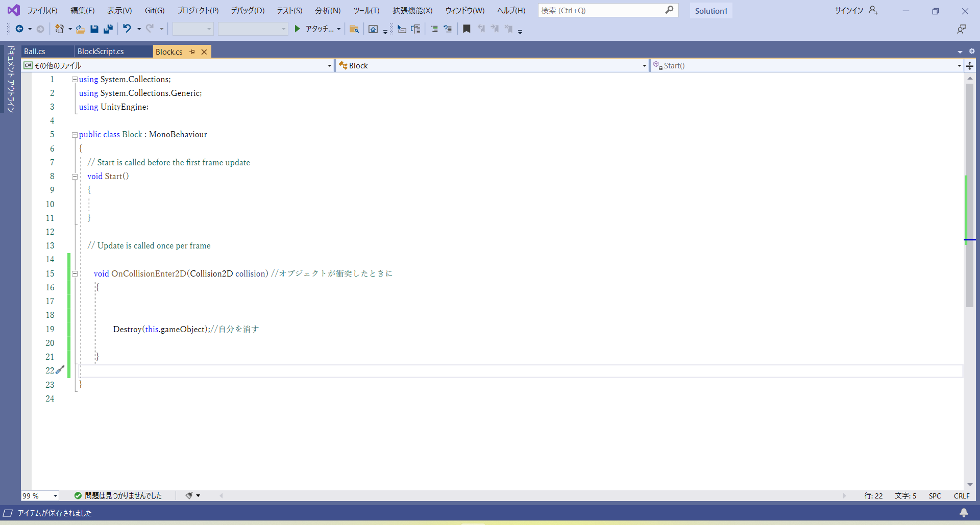Open notifications bell in status bar
Screen dimensions: 980x525
point(964,513)
